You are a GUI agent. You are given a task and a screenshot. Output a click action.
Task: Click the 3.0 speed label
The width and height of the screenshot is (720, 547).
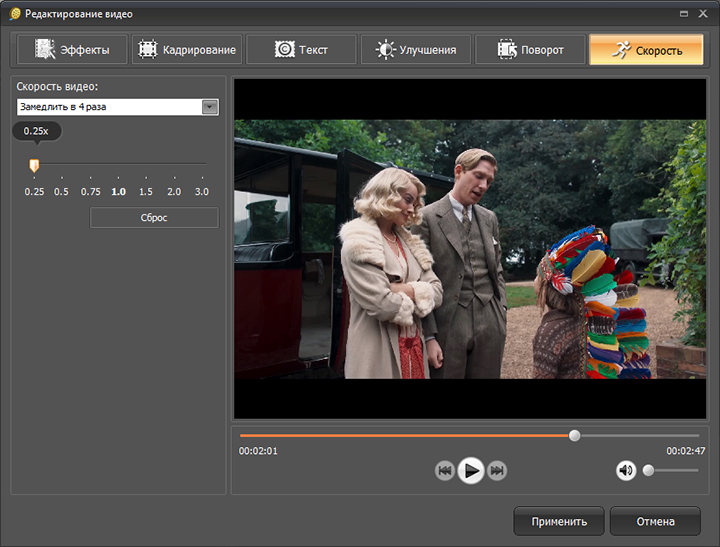[202, 192]
